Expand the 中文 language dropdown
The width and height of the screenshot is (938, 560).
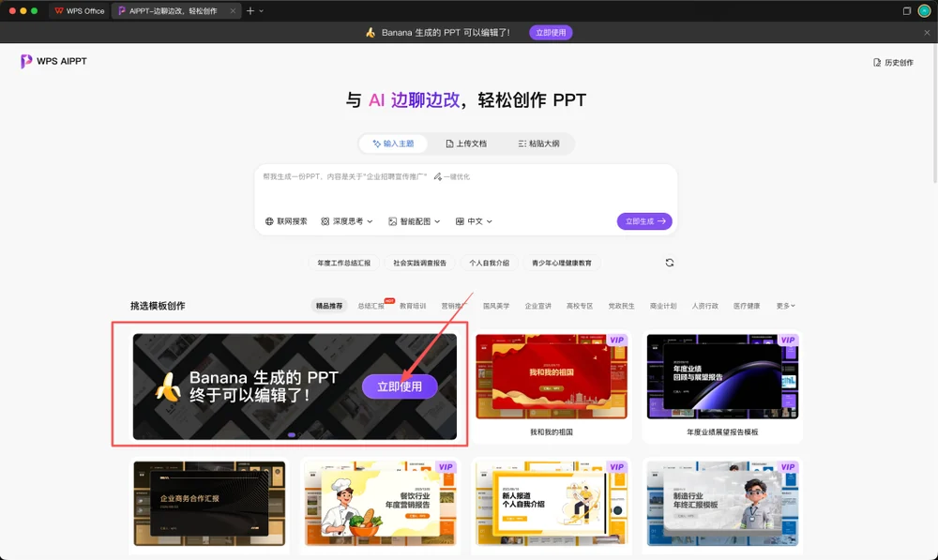click(474, 221)
